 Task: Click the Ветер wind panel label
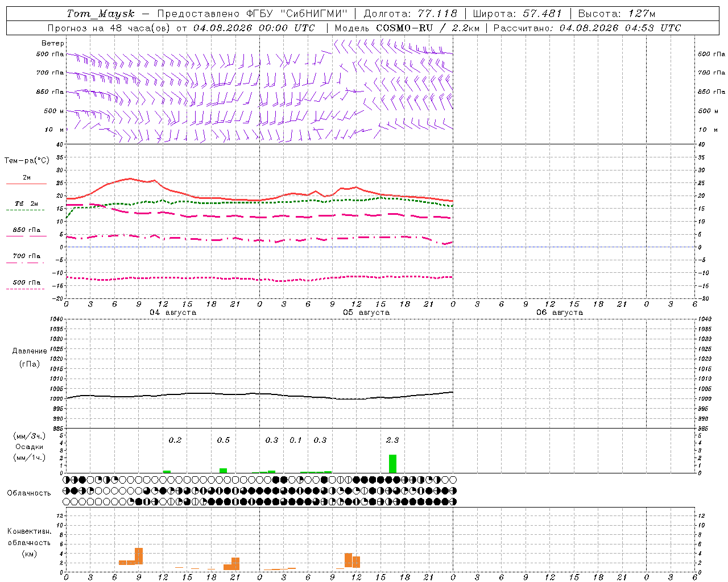point(53,43)
